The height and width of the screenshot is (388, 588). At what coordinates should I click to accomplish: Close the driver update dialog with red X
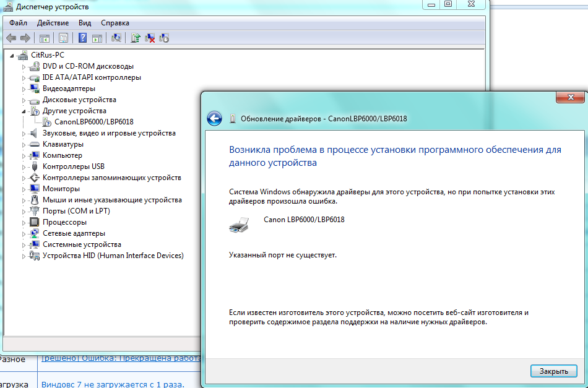coord(571,97)
